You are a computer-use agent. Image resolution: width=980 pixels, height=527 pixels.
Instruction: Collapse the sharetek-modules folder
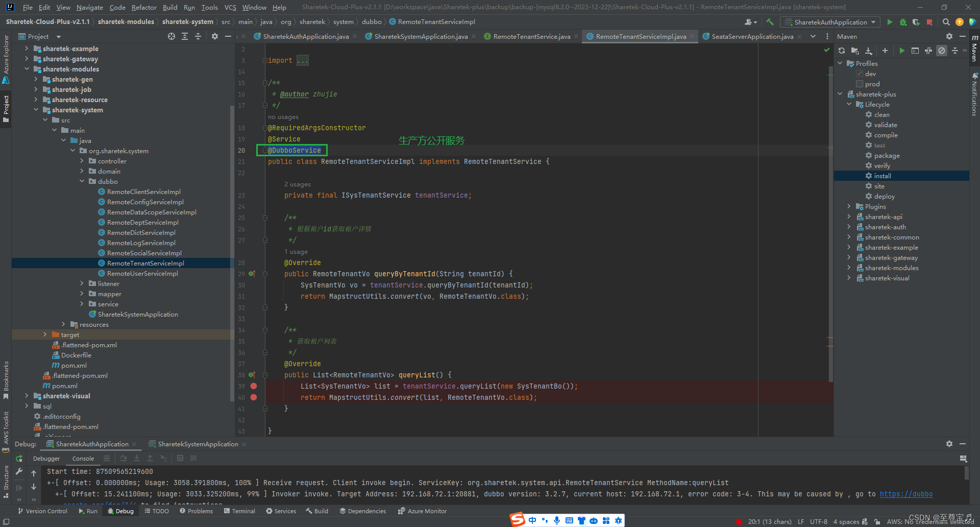coord(27,69)
